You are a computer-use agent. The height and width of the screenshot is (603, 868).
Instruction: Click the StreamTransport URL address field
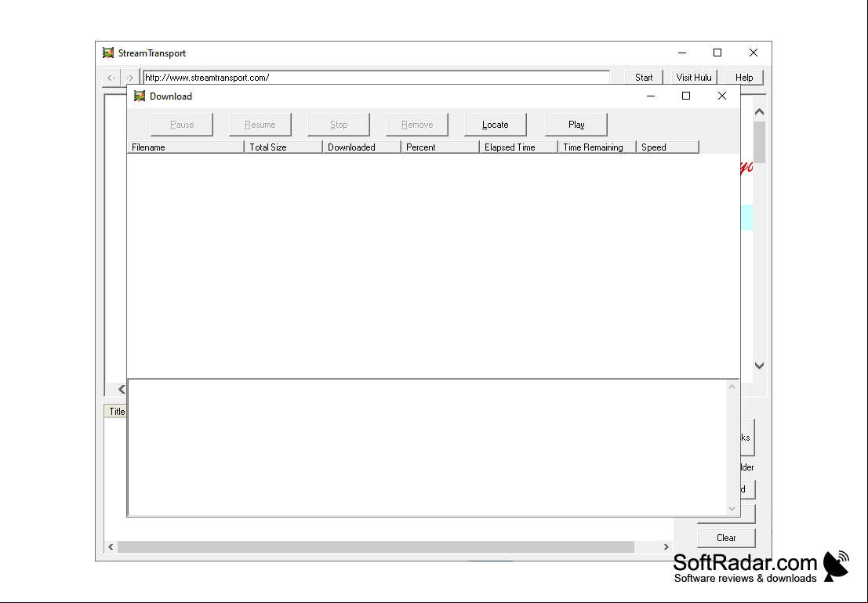[376, 78]
